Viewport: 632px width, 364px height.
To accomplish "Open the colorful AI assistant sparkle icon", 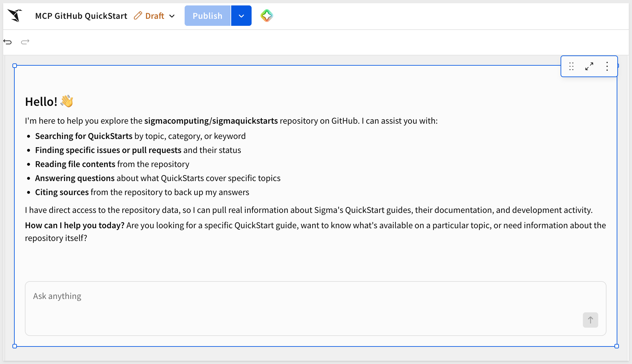I will (267, 16).
